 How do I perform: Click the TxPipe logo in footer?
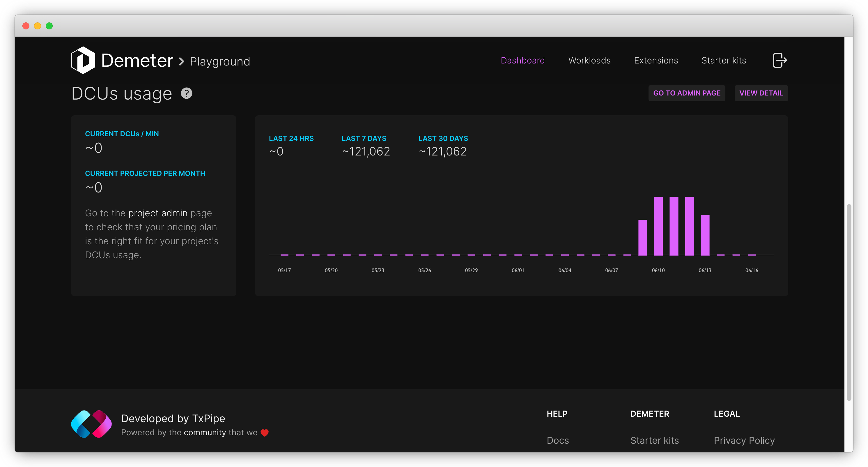click(91, 424)
